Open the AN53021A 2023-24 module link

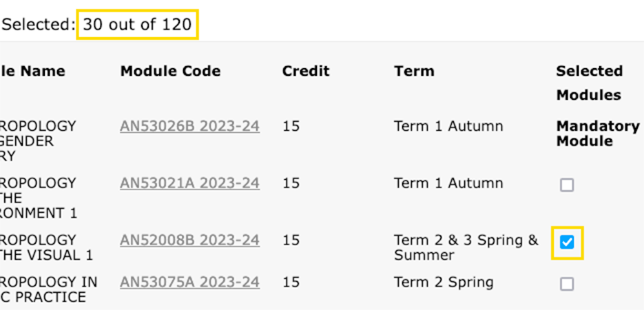pyautogui.click(x=189, y=184)
